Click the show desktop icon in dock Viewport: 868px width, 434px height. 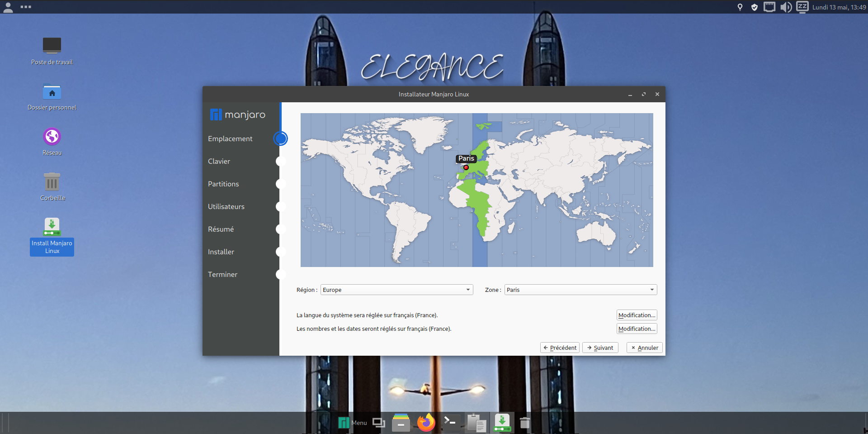pos(378,423)
